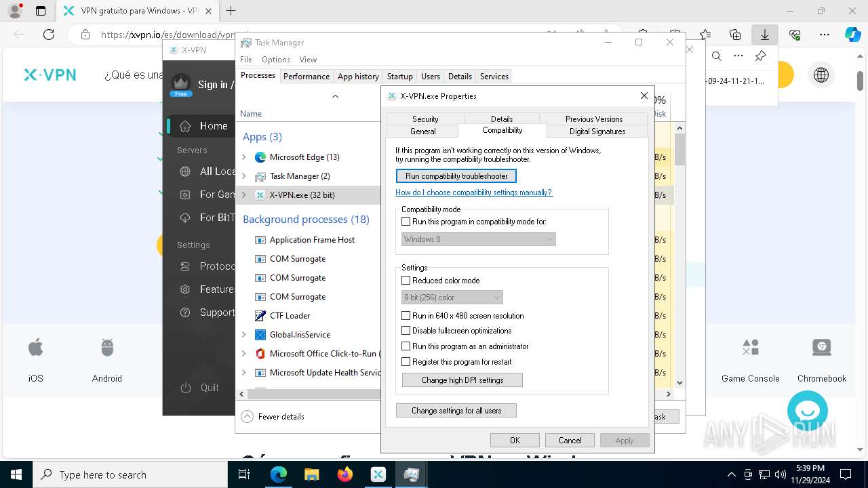The image size is (868, 488).
Task: Open the Details tab in X-VPN.exe Properties
Action: click(502, 119)
